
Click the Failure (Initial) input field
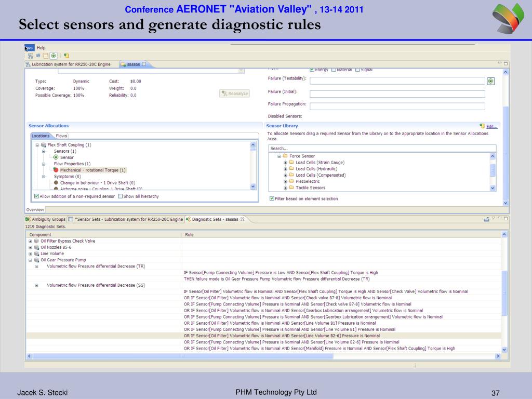point(397,94)
